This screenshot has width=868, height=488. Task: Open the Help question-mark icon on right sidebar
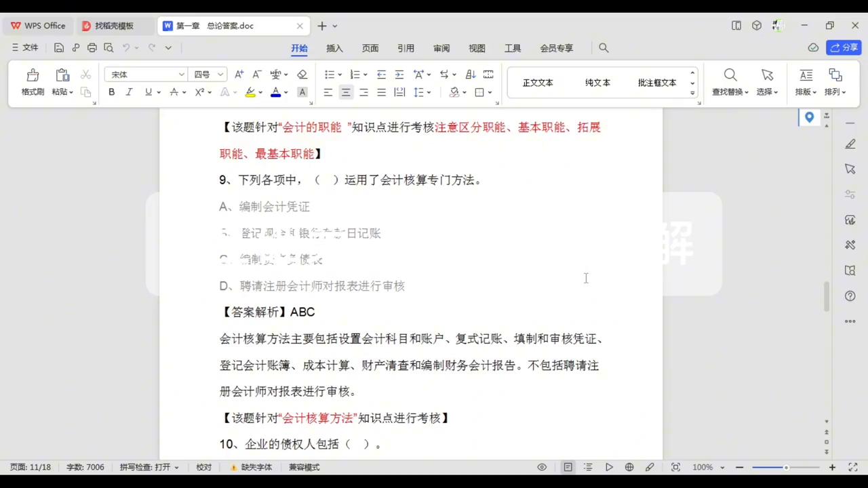click(x=850, y=296)
